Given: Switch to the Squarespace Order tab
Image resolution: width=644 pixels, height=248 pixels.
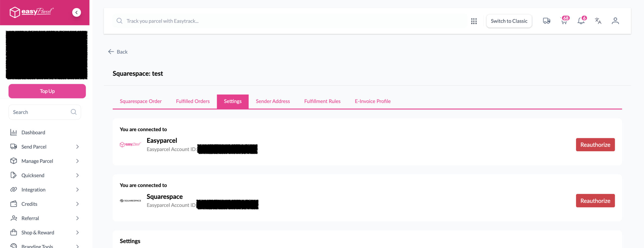Looking at the screenshot, I should click(x=141, y=101).
